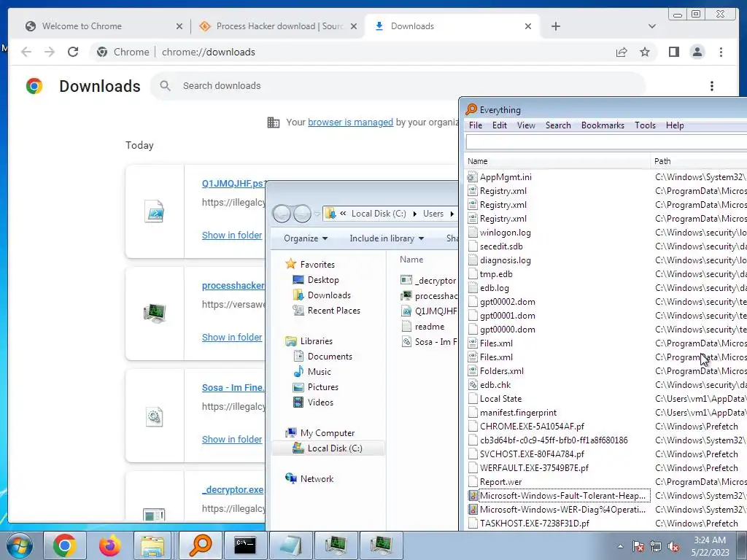Image resolution: width=747 pixels, height=560 pixels.
Task: Click the processhacker download thumbnail icon
Action: point(154,313)
